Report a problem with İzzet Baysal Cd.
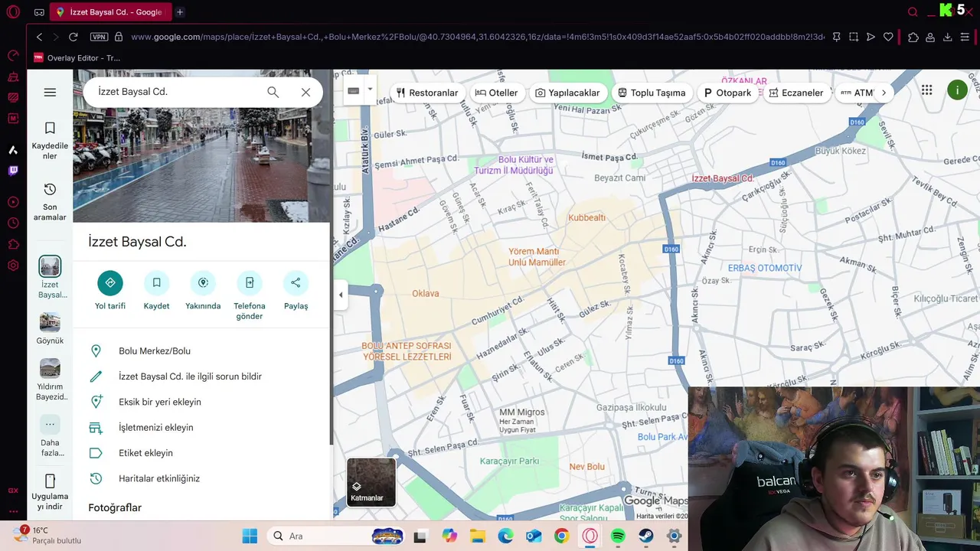 (202, 377)
